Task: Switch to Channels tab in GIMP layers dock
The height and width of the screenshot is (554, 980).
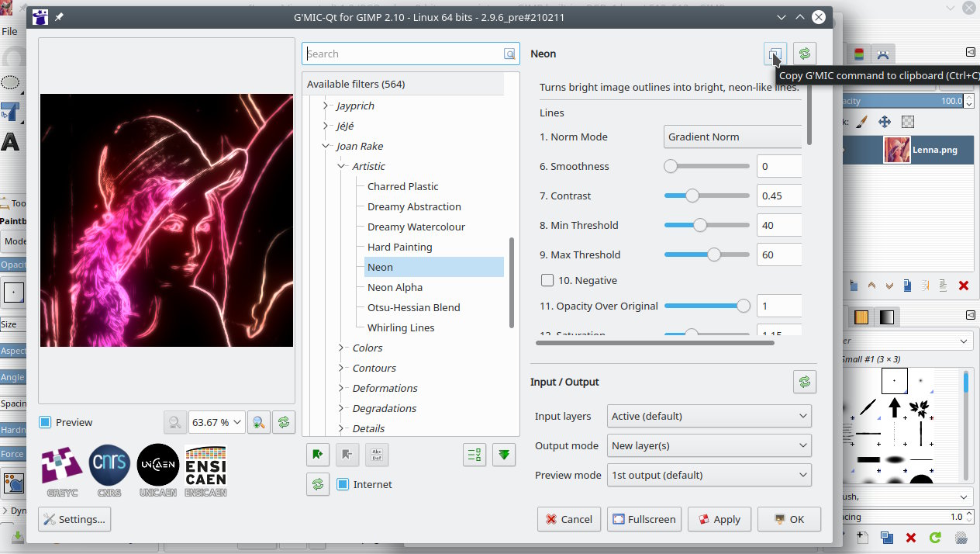Action: coord(859,54)
